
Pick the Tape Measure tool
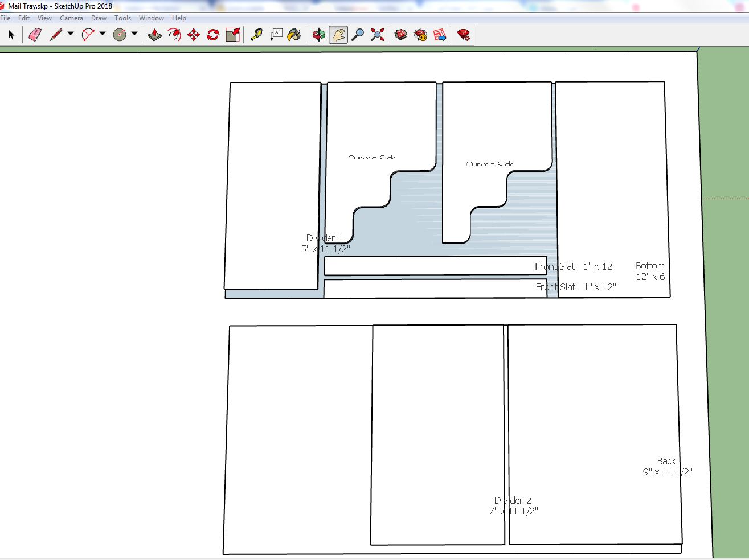(x=256, y=35)
